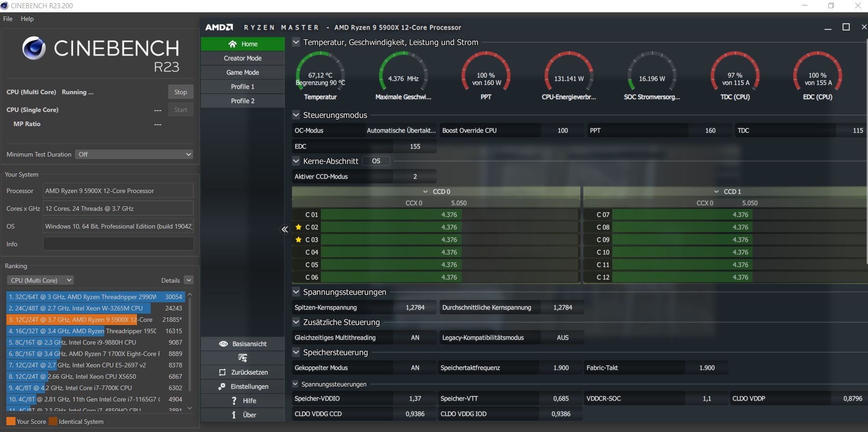Viewport: 868px width, 432px height.
Task: Click the Cinebench logo sphere
Action: coord(34,48)
